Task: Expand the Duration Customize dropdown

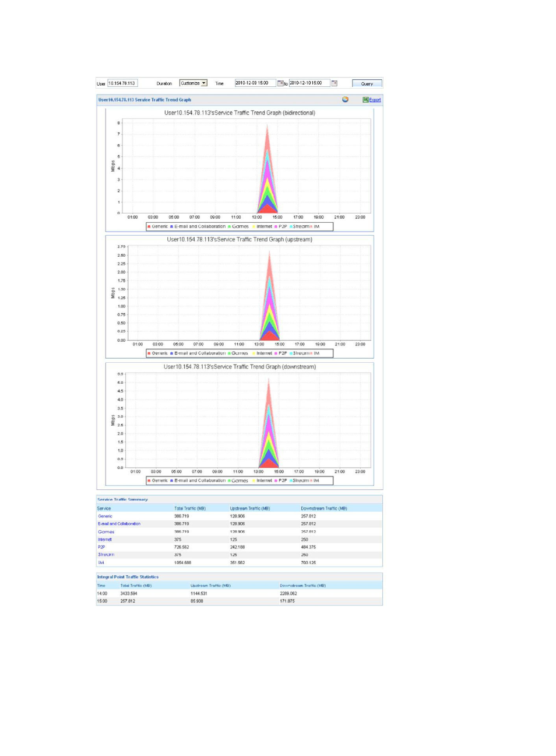Action: click(x=204, y=83)
